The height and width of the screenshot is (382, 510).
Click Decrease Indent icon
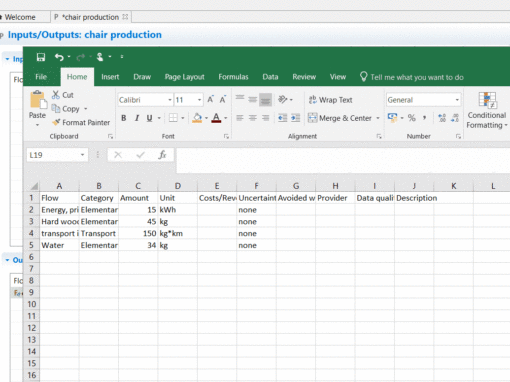click(283, 118)
